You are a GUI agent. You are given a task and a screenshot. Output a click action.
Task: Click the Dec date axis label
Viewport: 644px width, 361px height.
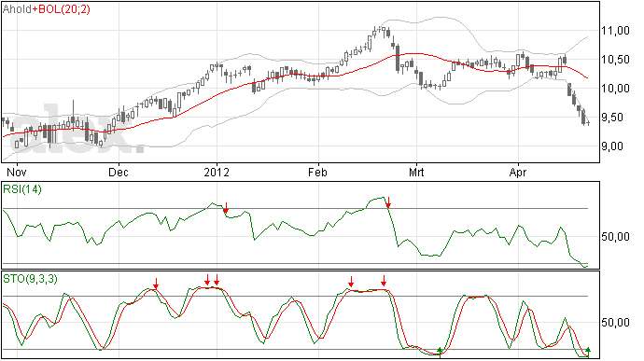click(x=119, y=172)
